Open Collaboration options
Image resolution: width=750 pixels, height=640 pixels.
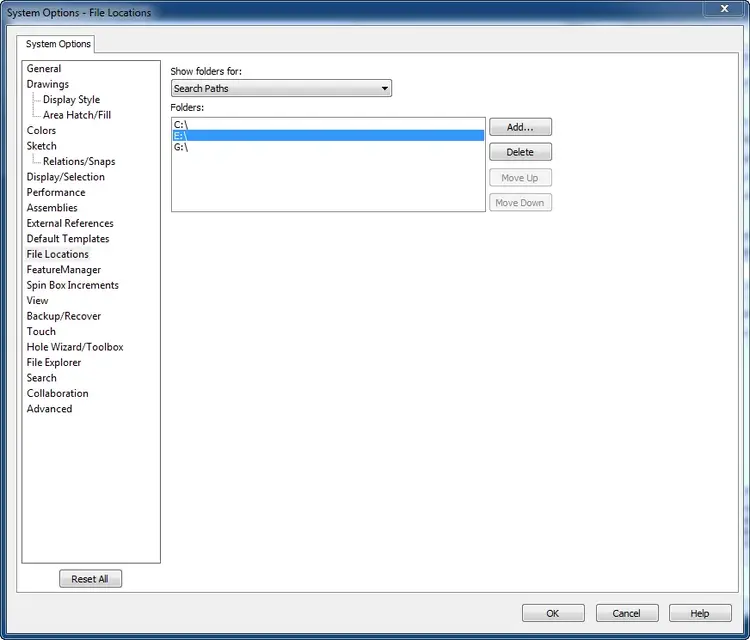(57, 393)
